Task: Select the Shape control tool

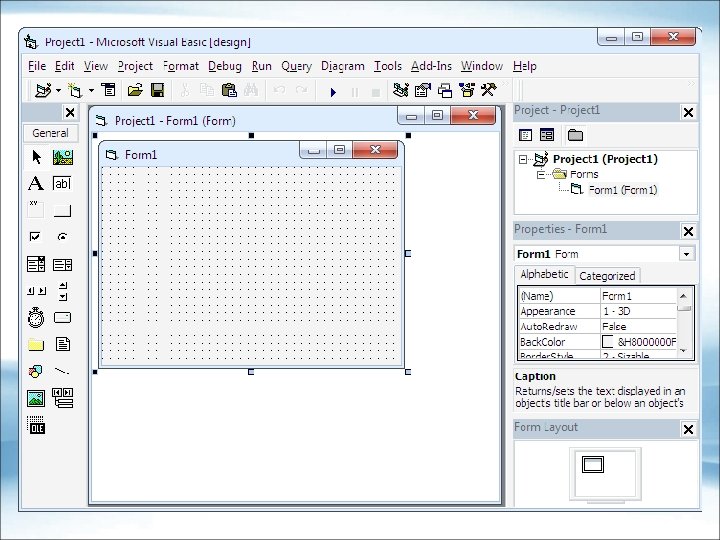Action: pos(36,371)
